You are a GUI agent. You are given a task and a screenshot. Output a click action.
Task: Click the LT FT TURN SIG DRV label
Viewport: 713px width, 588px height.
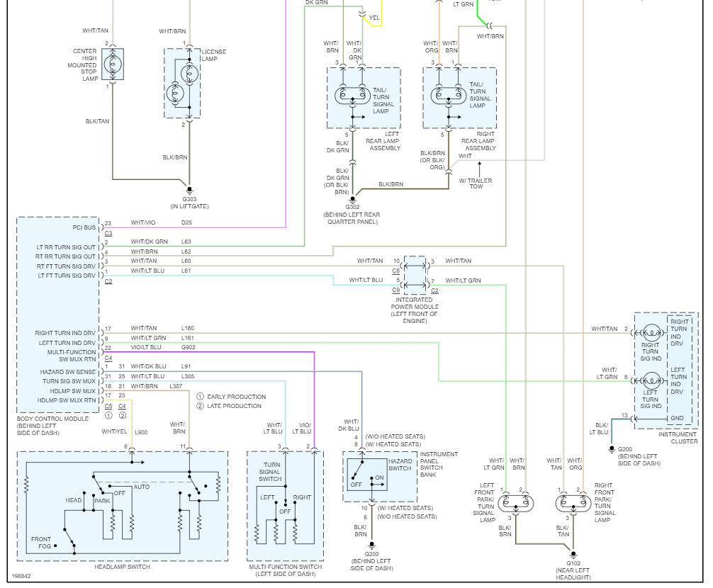[67, 276]
